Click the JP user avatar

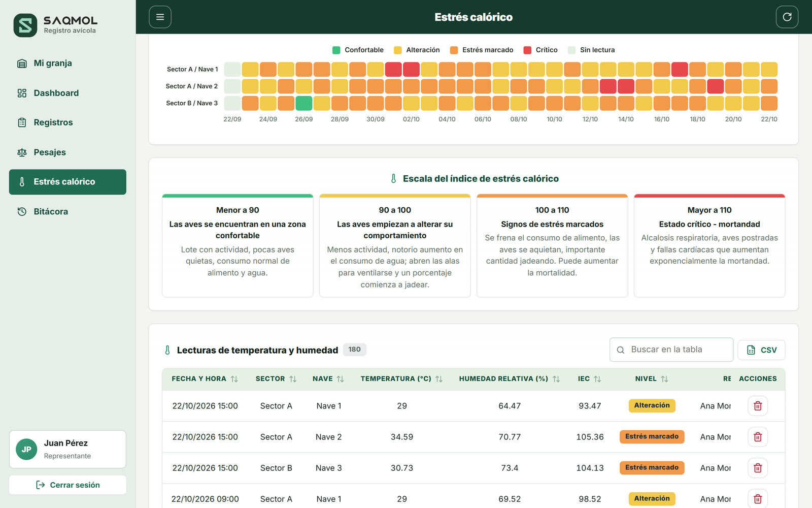coord(26,449)
